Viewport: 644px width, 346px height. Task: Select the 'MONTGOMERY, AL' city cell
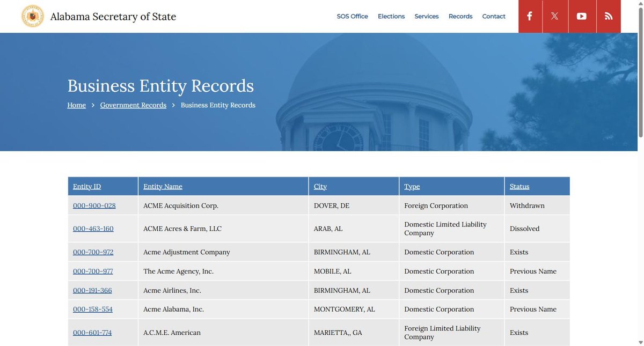click(x=354, y=309)
